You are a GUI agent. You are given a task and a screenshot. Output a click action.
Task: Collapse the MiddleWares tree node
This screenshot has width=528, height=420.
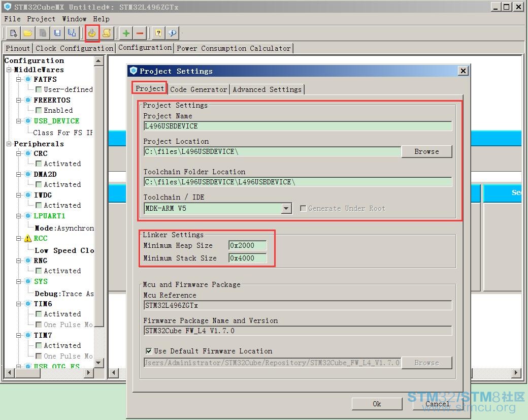(x=9, y=70)
